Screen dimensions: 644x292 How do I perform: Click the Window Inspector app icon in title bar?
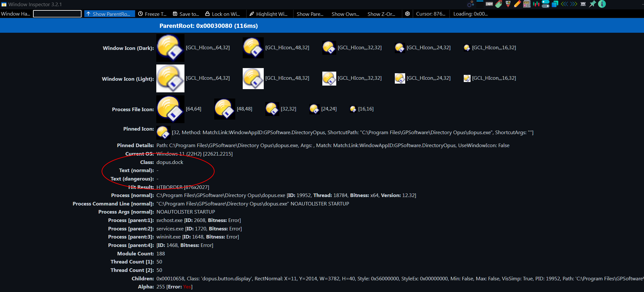pos(4,5)
